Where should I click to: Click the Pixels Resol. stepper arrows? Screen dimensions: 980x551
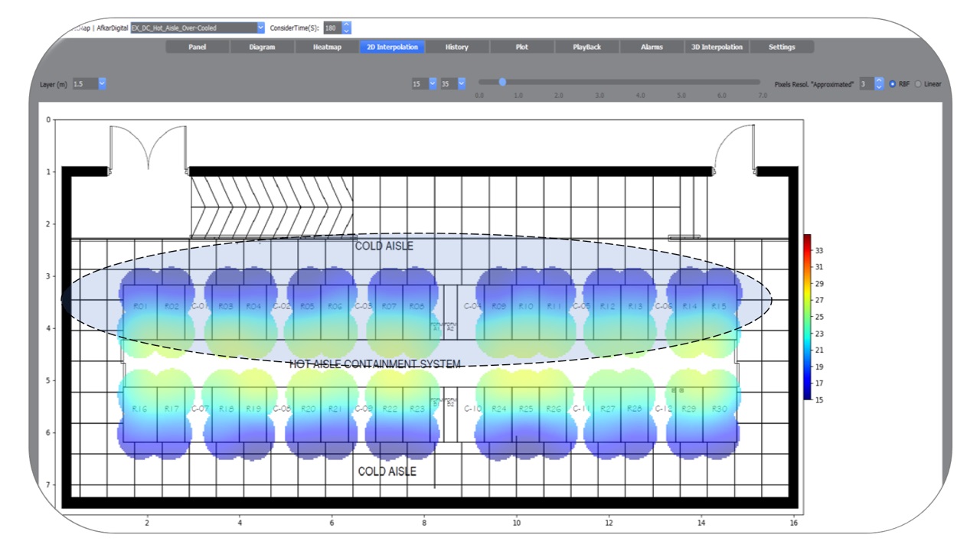point(879,83)
